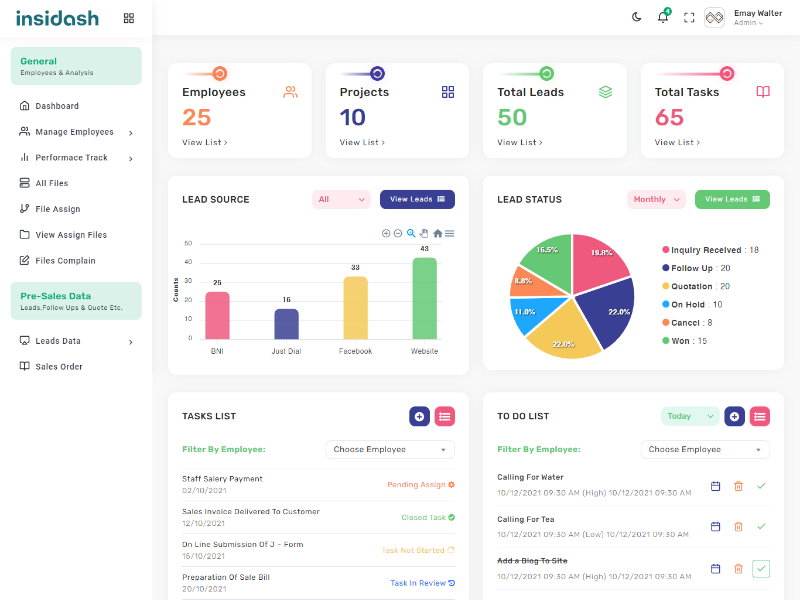The image size is (800, 600).
Task: Open the chart menu via the hamburger icon
Action: click(449, 233)
